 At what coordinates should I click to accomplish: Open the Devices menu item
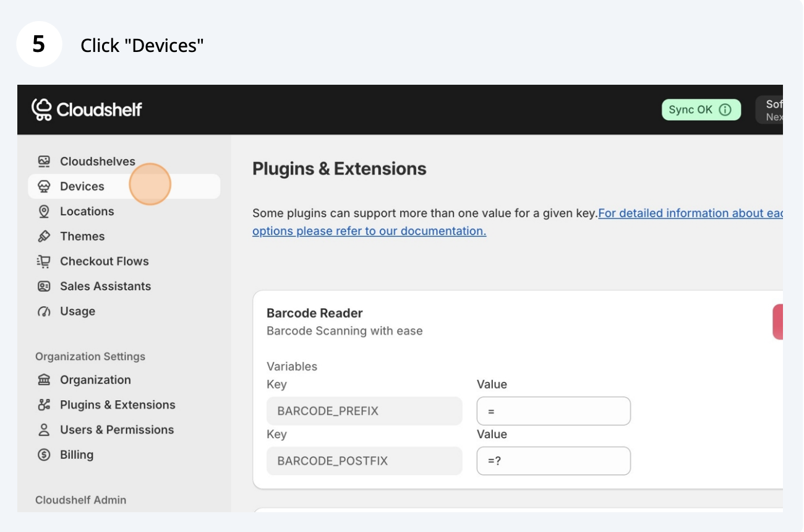pos(124,186)
